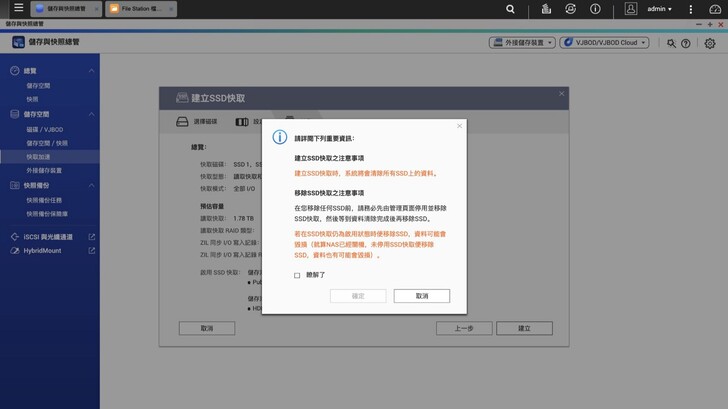The image size is (728, 409).
Task: Collapse the 總覽 sidebar section
Action: pos(92,71)
